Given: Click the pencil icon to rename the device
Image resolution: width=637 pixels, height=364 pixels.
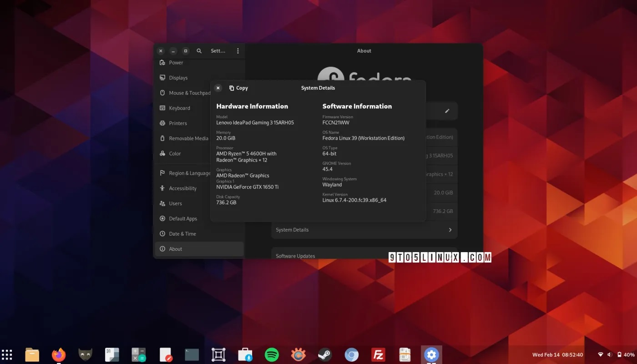Looking at the screenshot, I should point(447,111).
